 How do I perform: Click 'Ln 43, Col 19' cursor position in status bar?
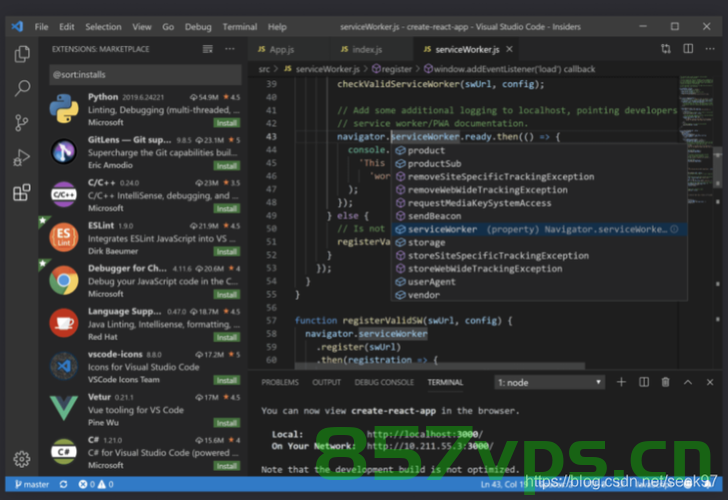tap(503, 484)
